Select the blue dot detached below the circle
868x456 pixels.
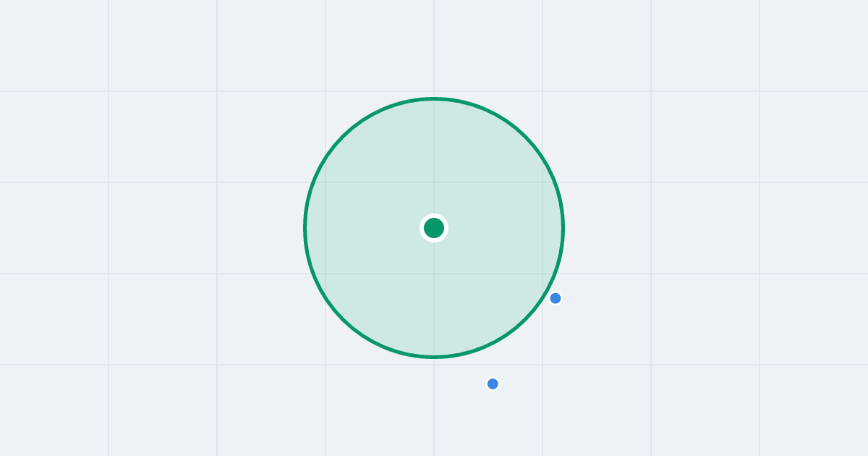click(x=493, y=384)
